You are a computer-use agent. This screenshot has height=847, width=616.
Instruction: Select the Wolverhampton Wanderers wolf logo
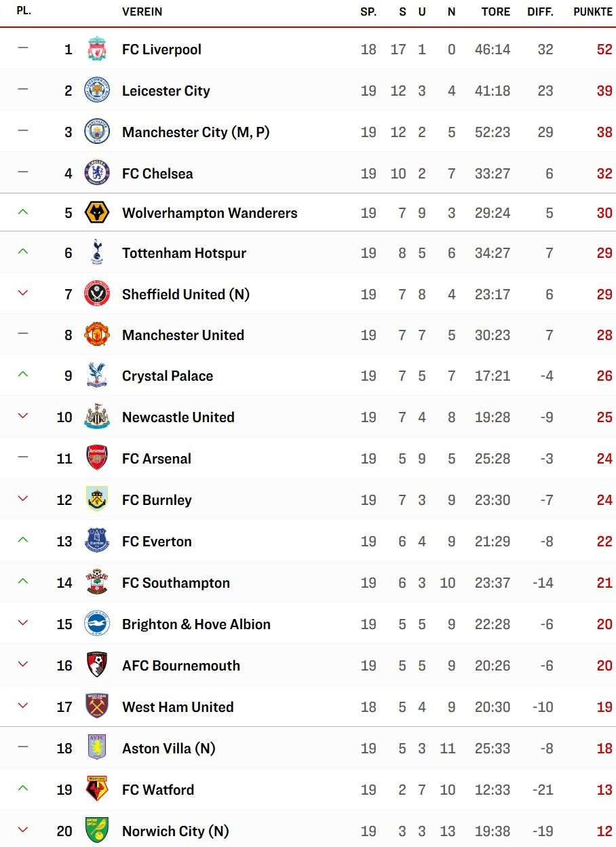[97, 213]
